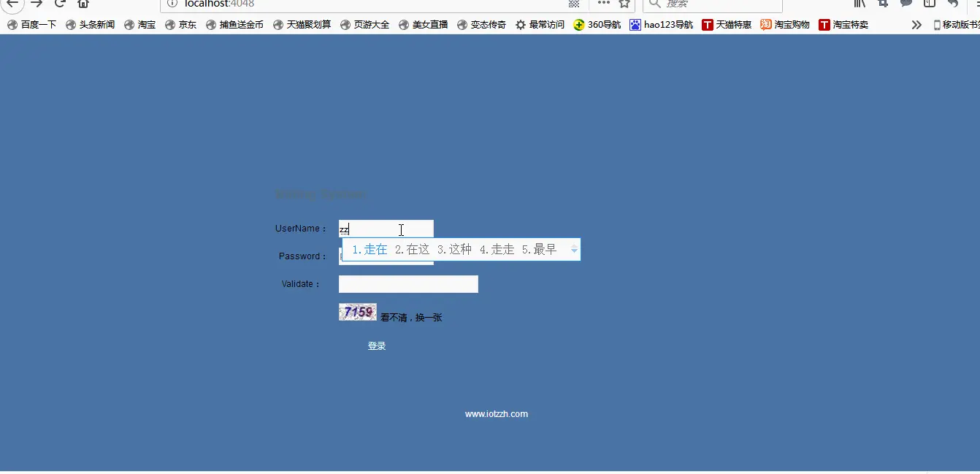Open the page actions three-dot menu
This screenshot has height=474, width=980.
604,3
